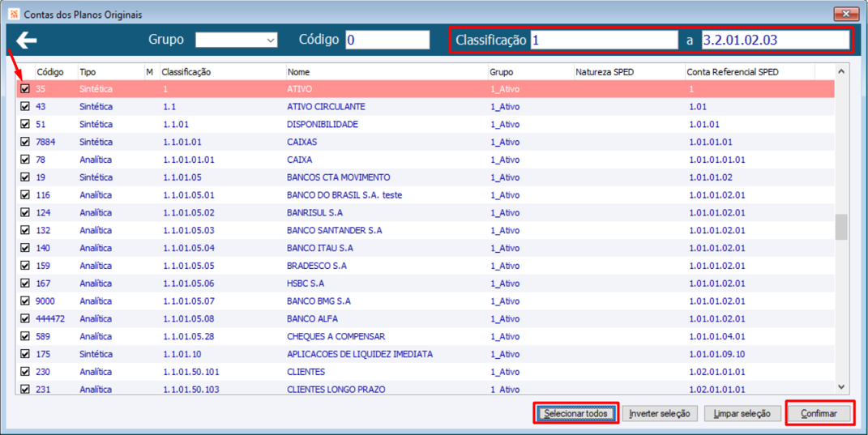Click referential account 1.01.01.04.01 cell
Viewport: 868px width, 435px height.
717,336
